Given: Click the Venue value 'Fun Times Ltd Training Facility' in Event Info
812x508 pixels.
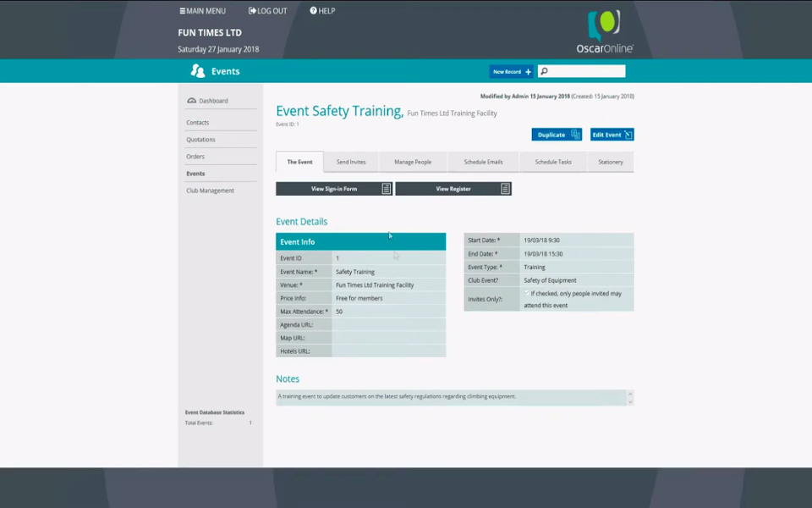Looking at the screenshot, I should [375, 285].
